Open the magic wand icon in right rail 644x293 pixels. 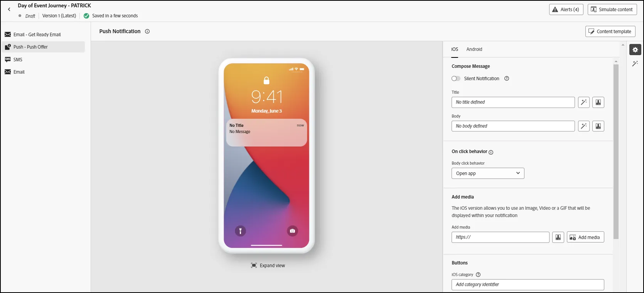tap(635, 64)
